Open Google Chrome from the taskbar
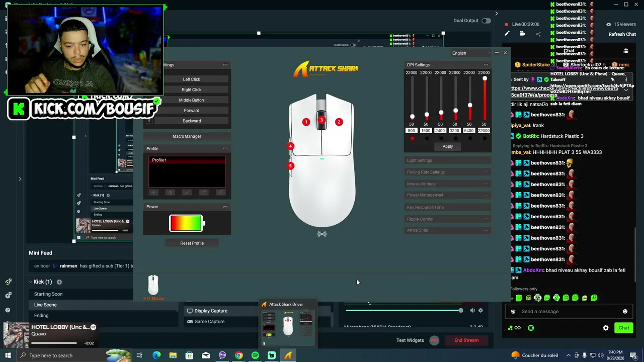Image resolution: width=644 pixels, height=362 pixels. coord(238,355)
